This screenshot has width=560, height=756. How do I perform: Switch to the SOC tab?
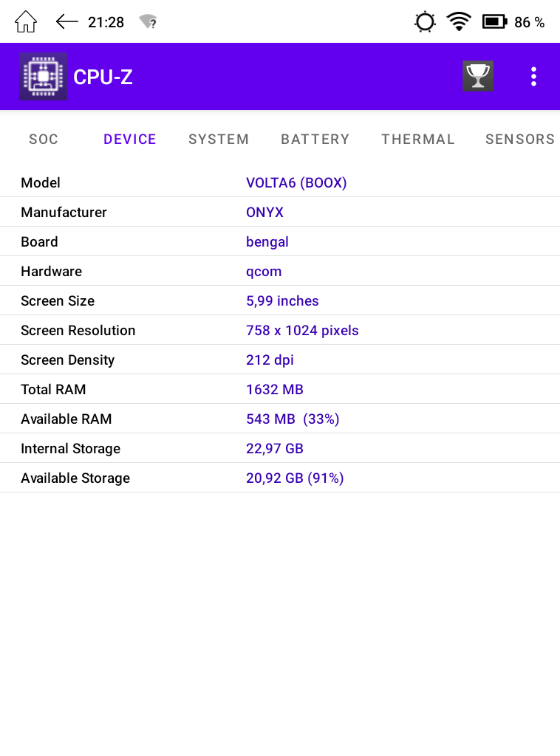click(x=44, y=140)
